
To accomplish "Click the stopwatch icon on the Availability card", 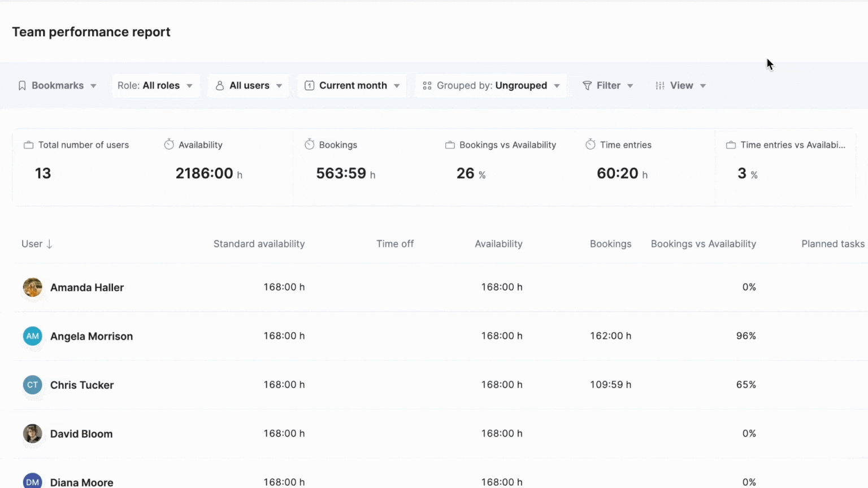I will [168, 145].
